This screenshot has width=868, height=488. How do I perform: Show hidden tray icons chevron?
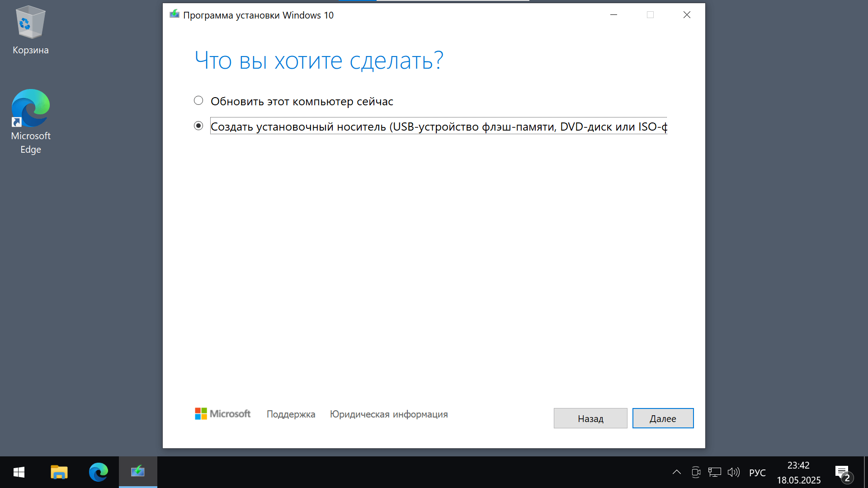click(x=676, y=472)
